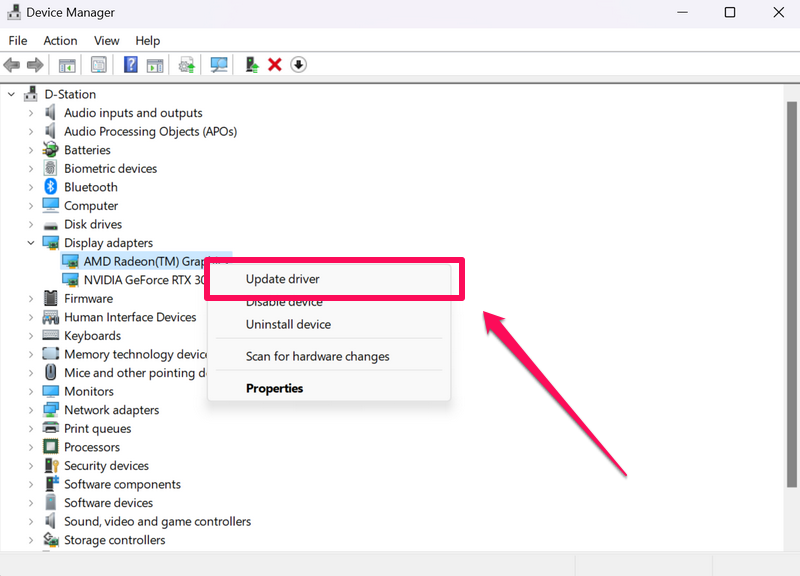
Task: Toggle the Show/Hide Console Tree toolbar icon
Action: [x=67, y=65]
